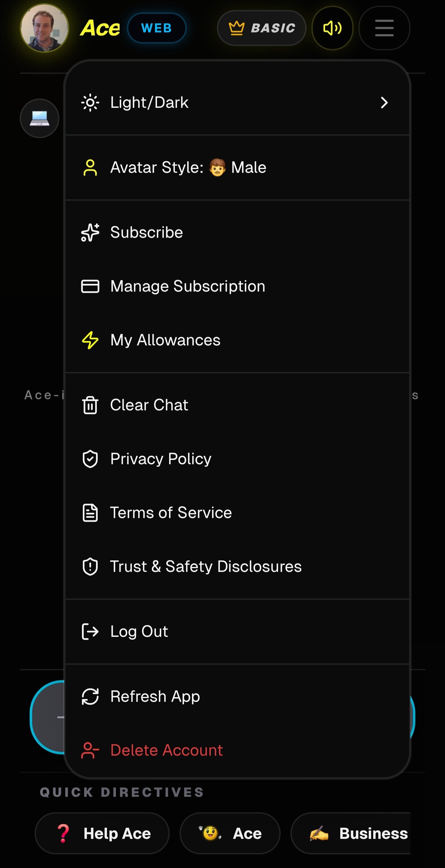Image resolution: width=445 pixels, height=868 pixels.
Task: Click the crown BASIC plan badge
Action: coord(261,28)
